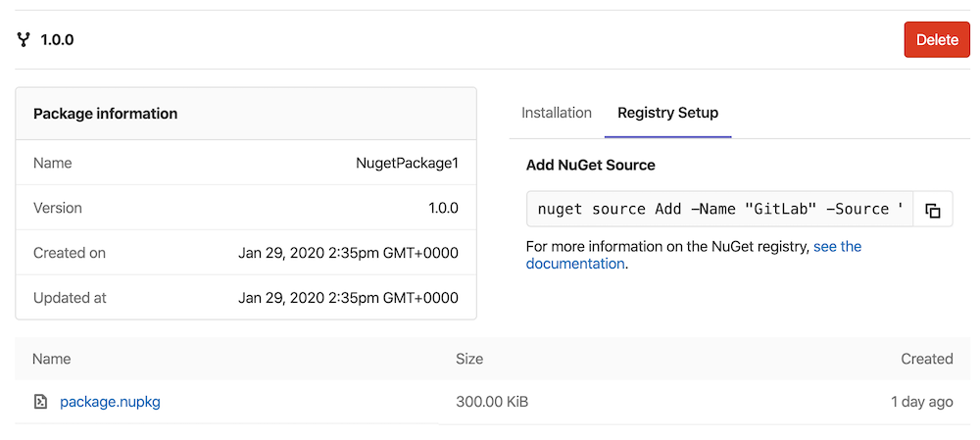Screen dimensions: 980x440
Task: Click the file icon beside package.nupkg
Action: click(40, 402)
